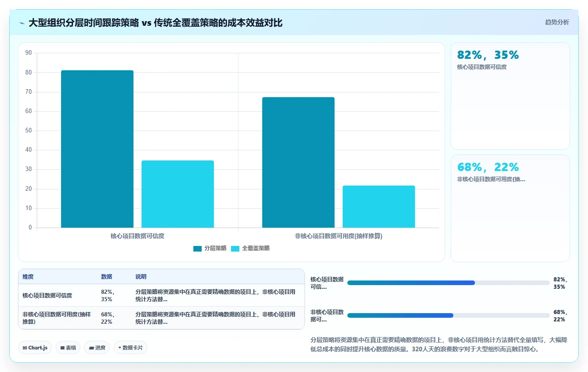588x372 pixels.
Task: Click the Chart.js tag button
Action: 35,348
